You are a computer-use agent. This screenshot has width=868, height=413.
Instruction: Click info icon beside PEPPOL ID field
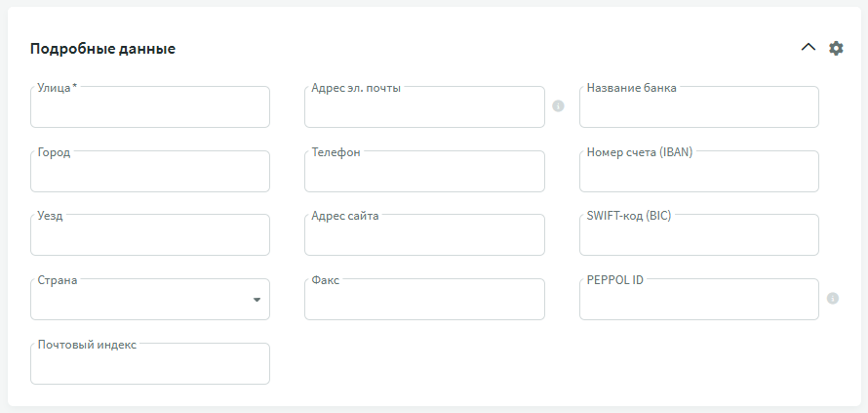click(x=833, y=299)
